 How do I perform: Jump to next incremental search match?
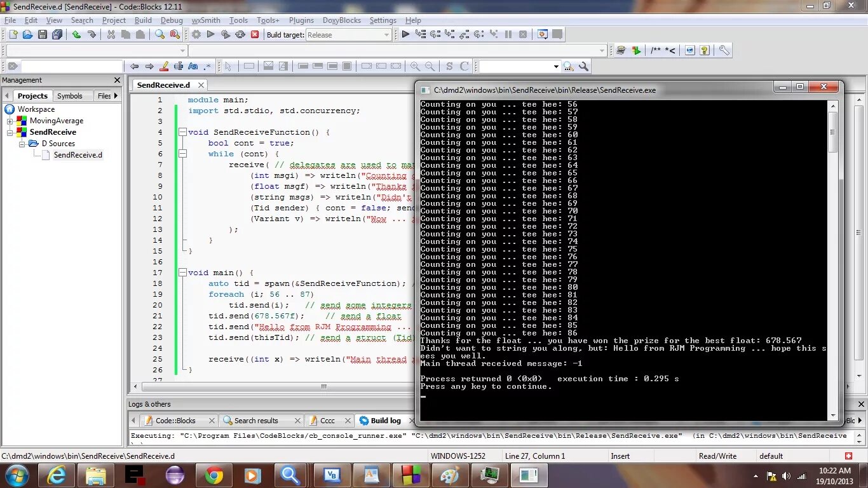point(149,66)
